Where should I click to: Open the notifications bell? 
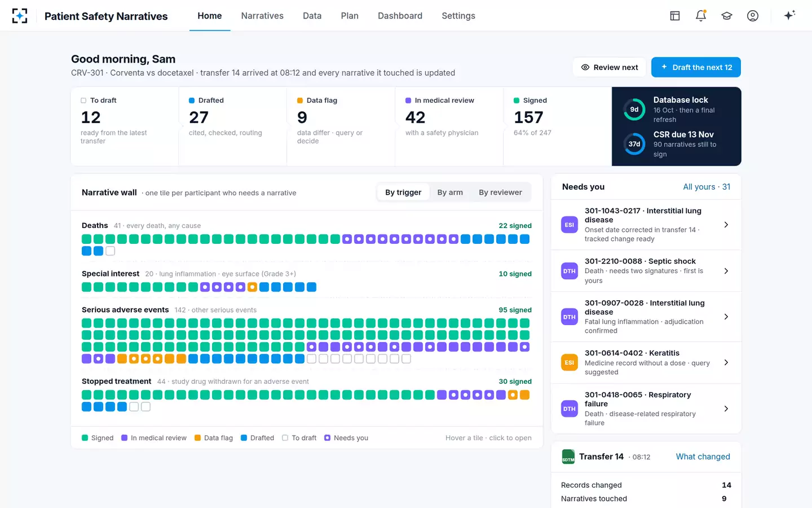pos(701,16)
